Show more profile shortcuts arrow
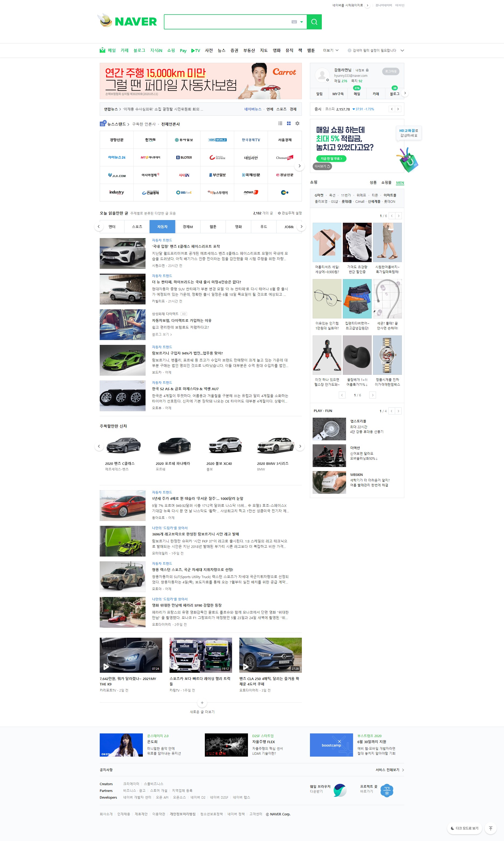Viewport: 504px width, 841px height. [405, 93]
